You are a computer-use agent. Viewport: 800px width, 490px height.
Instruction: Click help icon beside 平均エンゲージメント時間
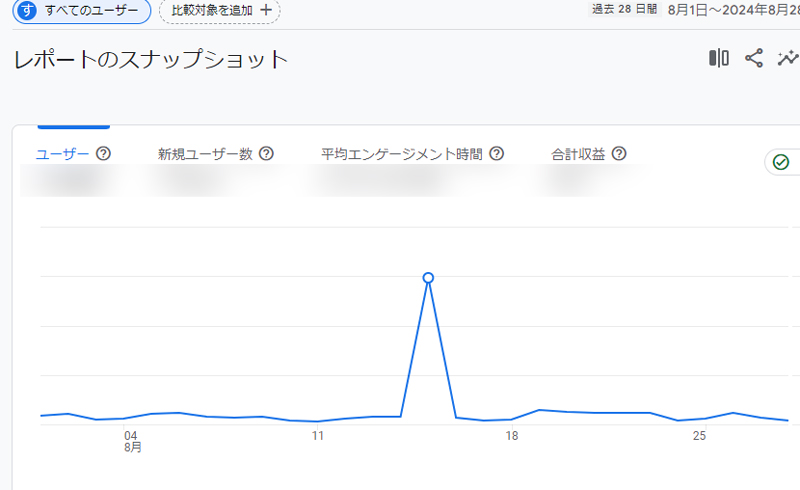tap(496, 154)
